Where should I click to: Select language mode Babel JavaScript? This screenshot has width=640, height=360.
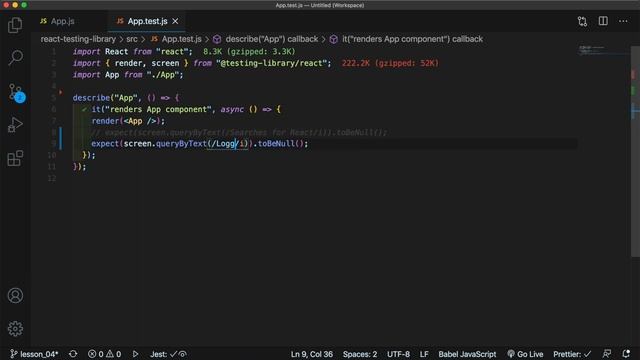tap(467, 354)
